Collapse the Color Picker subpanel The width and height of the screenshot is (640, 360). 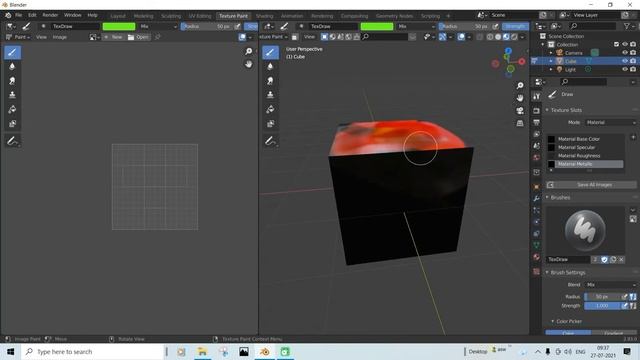[x=553, y=321]
